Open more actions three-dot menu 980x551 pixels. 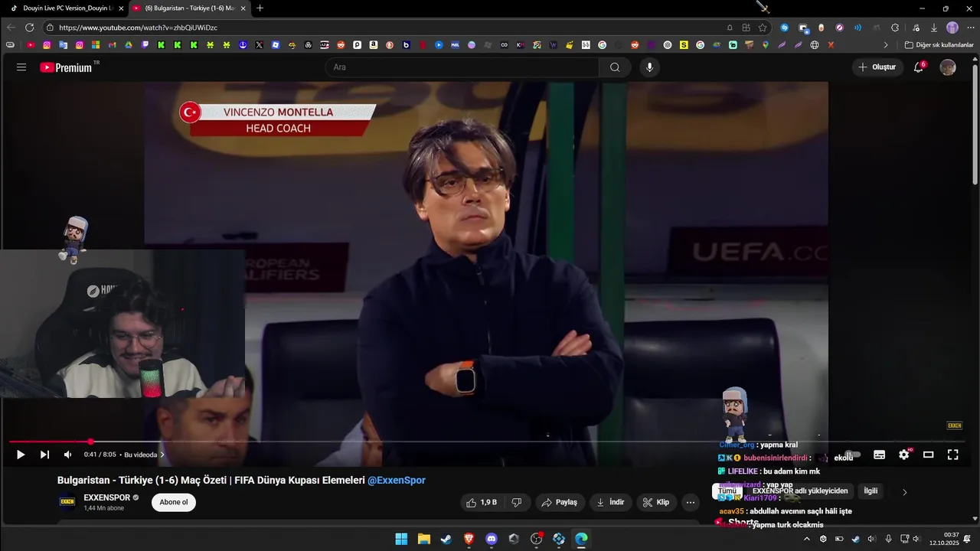691,502
